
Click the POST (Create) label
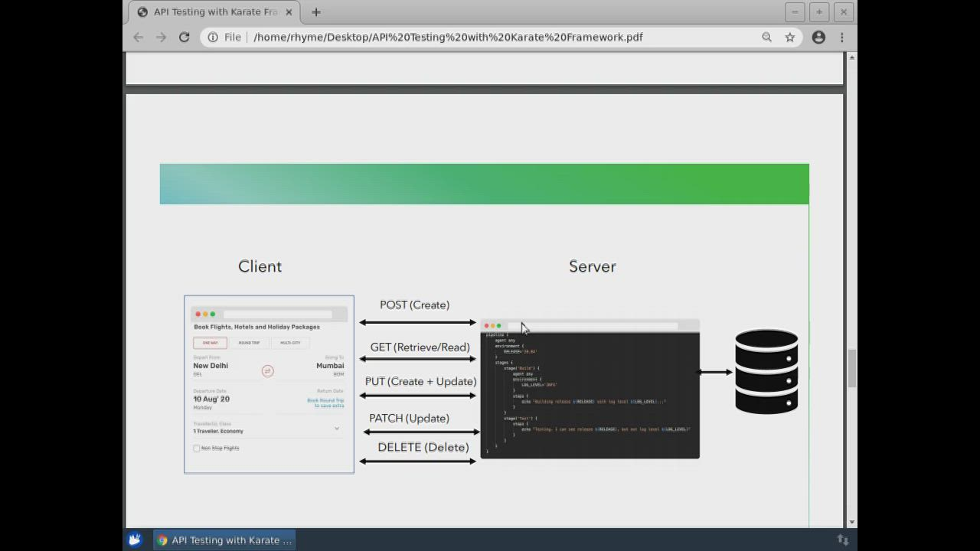[414, 305]
